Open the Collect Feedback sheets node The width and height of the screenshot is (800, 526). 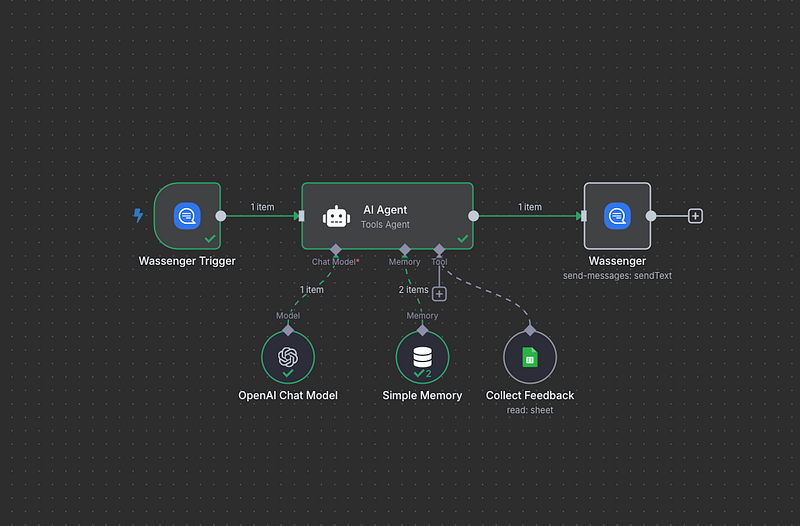point(530,357)
